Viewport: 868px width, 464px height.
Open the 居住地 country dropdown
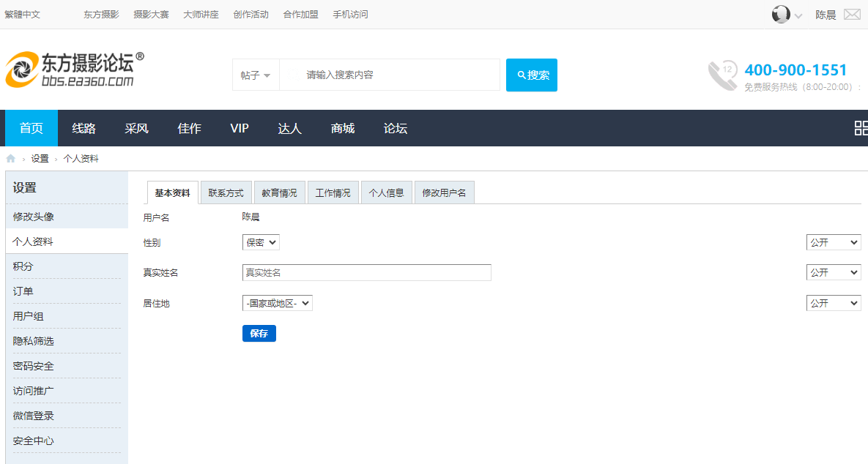(277, 303)
